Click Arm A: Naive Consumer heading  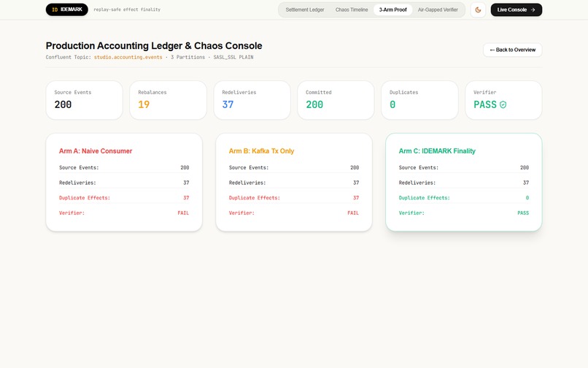point(96,151)
